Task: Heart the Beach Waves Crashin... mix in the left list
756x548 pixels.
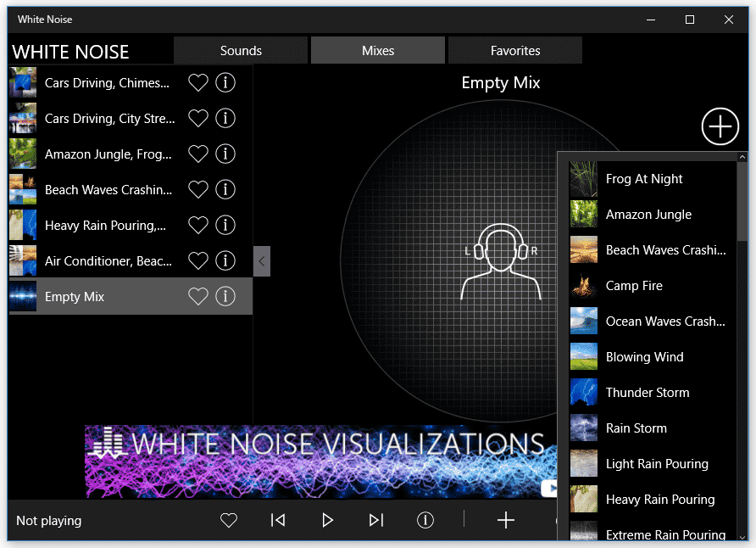Action: (x=197, y=189)
